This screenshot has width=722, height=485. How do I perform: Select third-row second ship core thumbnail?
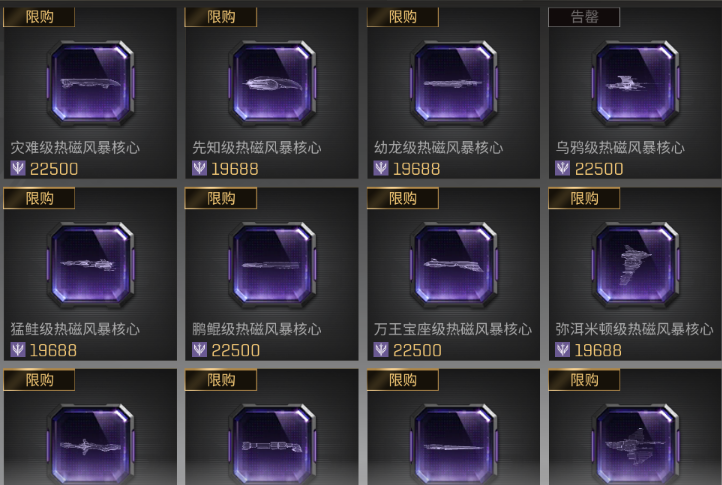(x=272, y=444)
